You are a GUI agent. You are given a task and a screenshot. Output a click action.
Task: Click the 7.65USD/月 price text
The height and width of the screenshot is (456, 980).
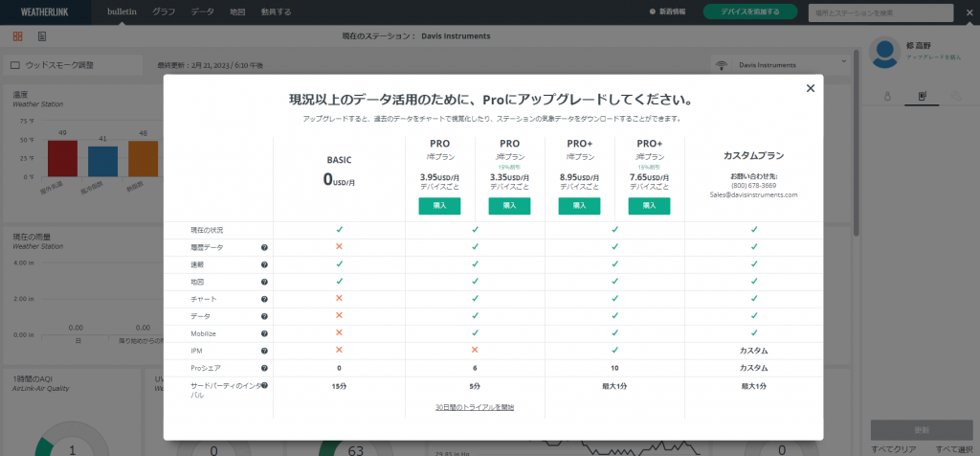coord(650,177)
